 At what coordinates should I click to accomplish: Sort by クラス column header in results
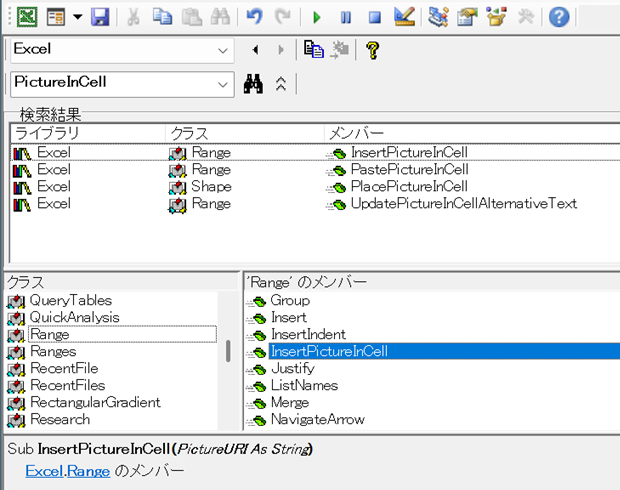pos(245,133)
